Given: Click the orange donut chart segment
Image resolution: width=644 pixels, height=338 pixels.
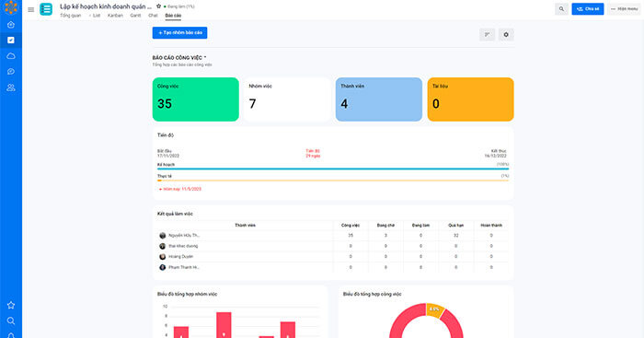Looking at the screenshot, I should pyautogui.click(x=435, y=309).
